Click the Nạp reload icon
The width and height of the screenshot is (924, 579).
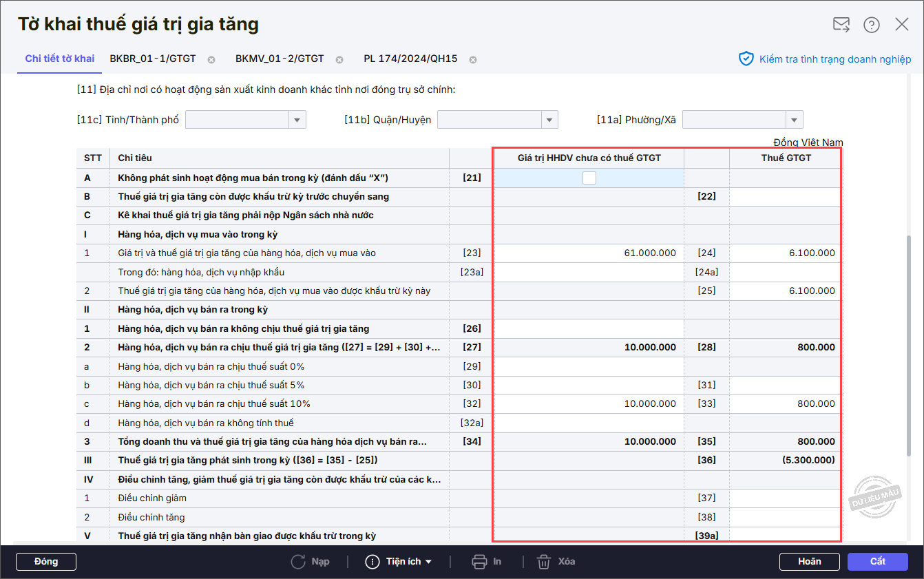pyautogui.click(x=298, y=562)
